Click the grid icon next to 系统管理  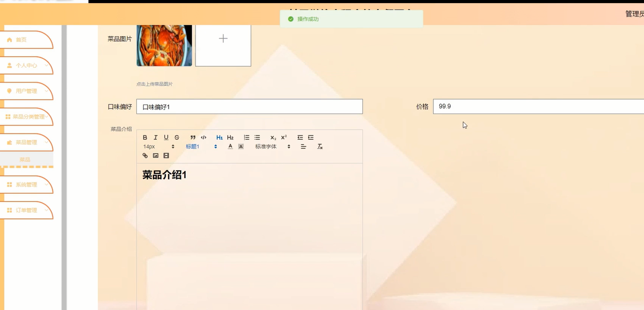(9, 184)
